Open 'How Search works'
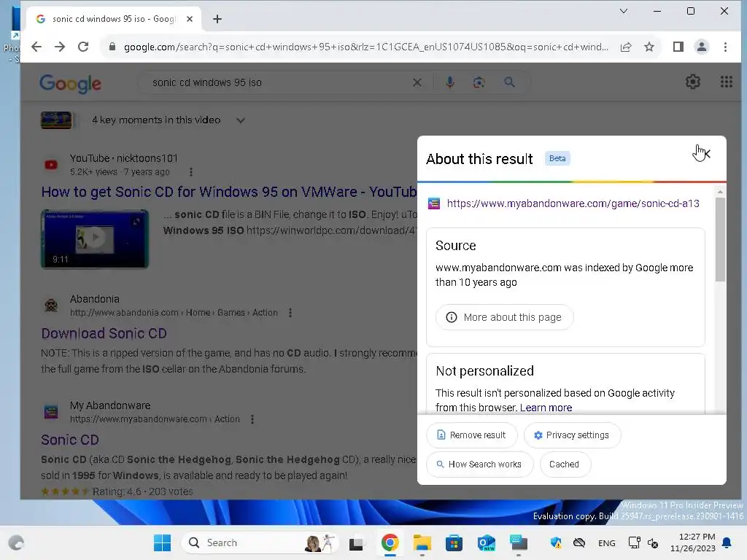Viewport: 747px width, 560px height. [480, 464]
